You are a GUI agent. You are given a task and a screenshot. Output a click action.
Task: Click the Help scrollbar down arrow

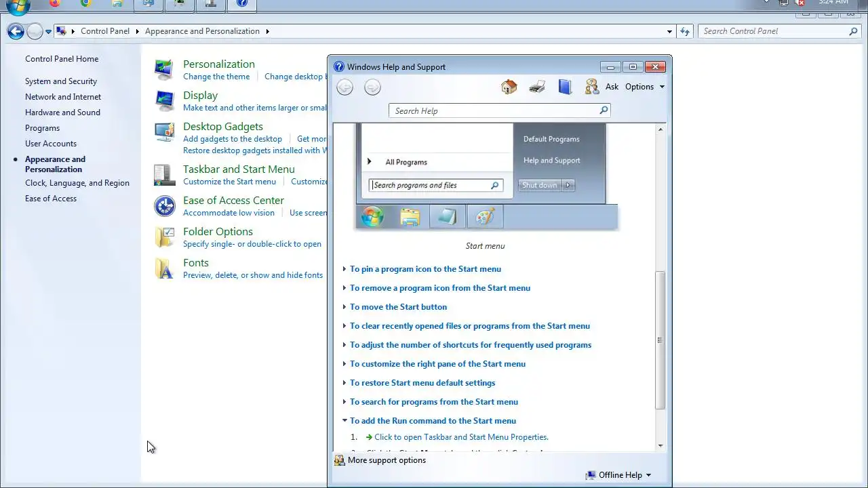point(660,445)
